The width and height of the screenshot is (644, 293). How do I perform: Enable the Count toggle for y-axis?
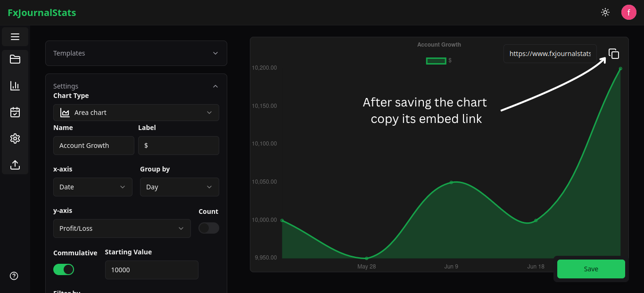coord(208,228)
